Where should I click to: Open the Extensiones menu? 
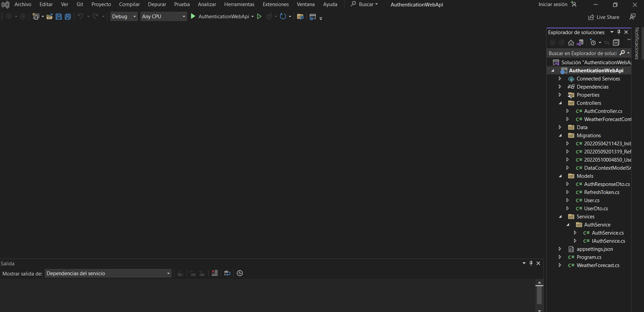(276, 4)
